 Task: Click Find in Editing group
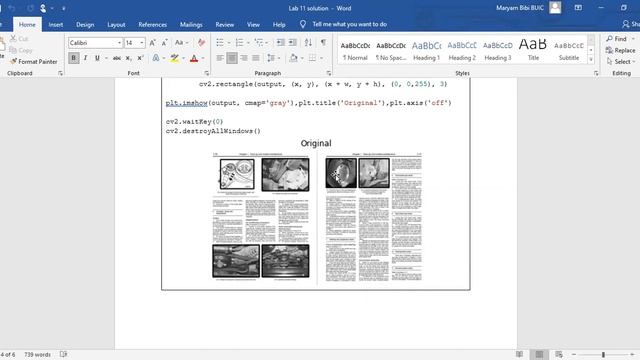(616, 39)
